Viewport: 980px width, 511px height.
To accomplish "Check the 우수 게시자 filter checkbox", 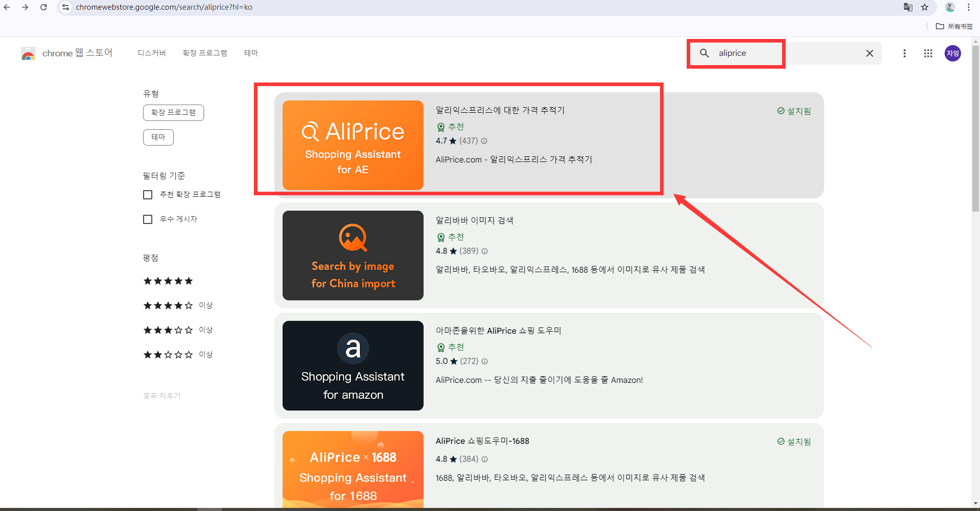I will 148,219.
